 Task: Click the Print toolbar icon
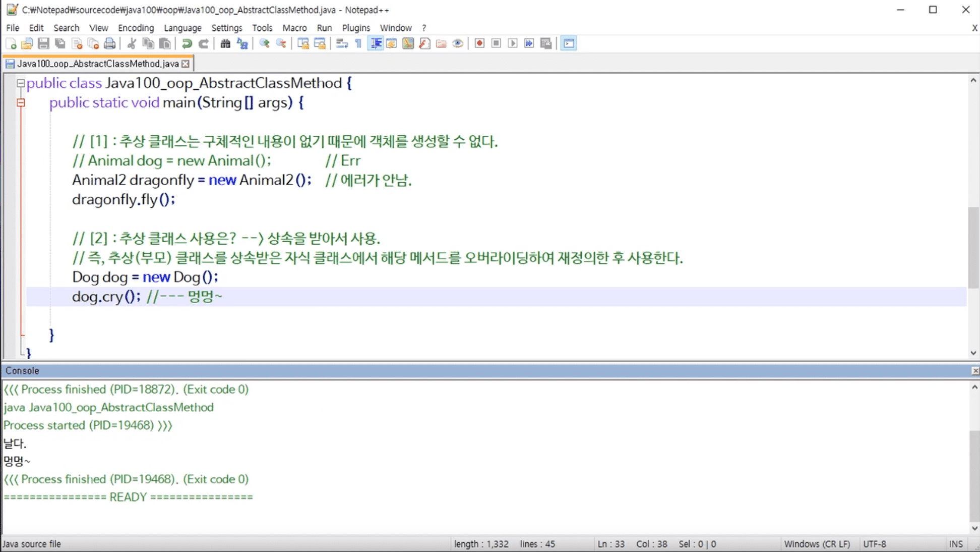point(109,44)
